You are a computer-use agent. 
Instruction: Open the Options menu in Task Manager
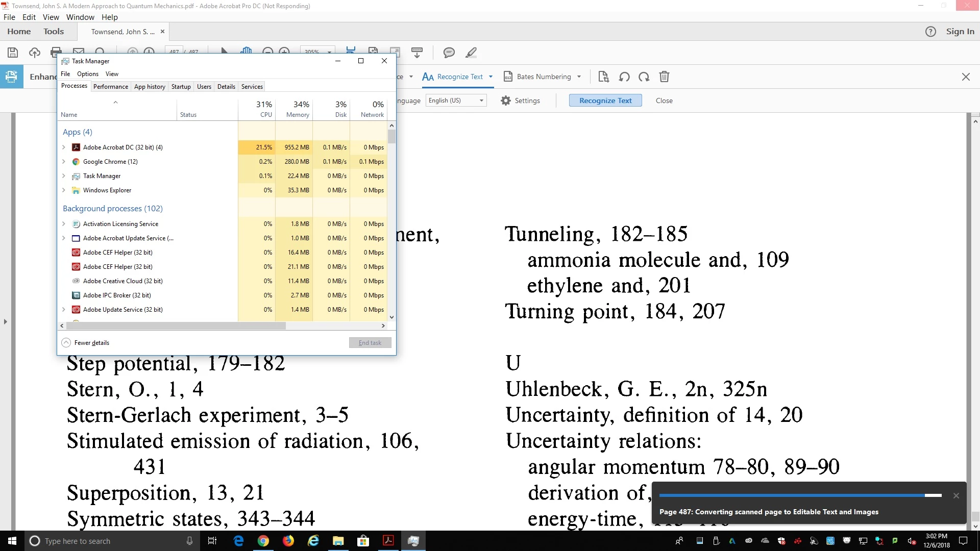(88, 74)
